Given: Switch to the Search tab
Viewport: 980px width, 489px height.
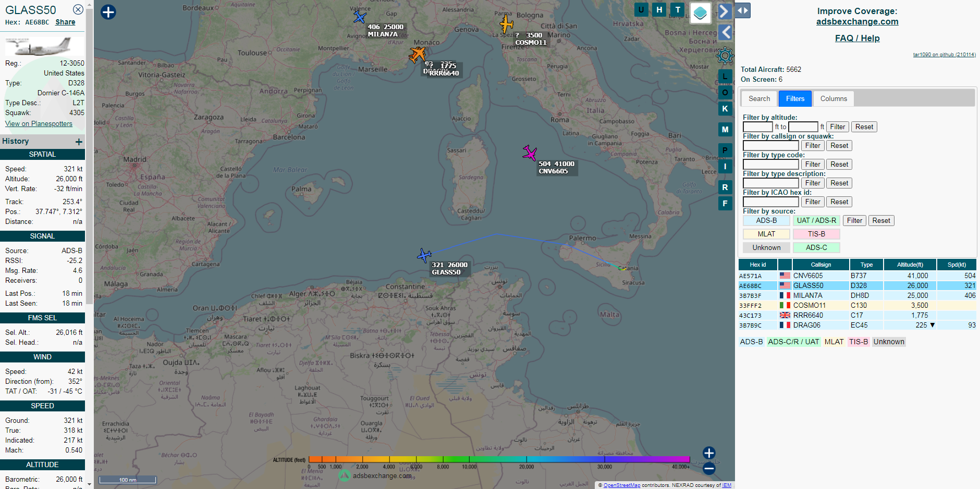Looking at the screenshot, I should point(759,98).
